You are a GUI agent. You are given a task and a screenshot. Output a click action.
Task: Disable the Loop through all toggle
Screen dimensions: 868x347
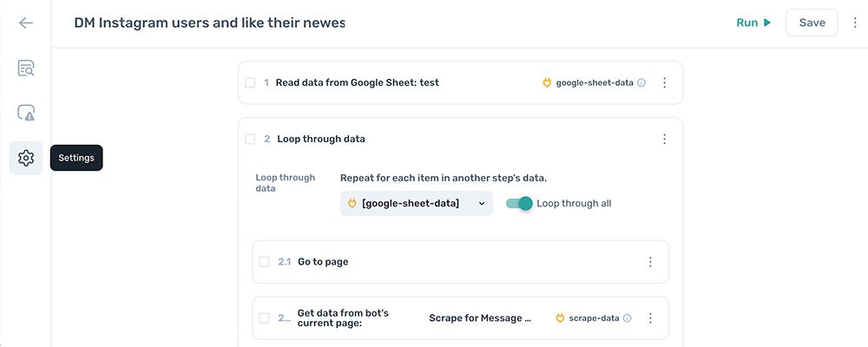[x=519, y=204]
